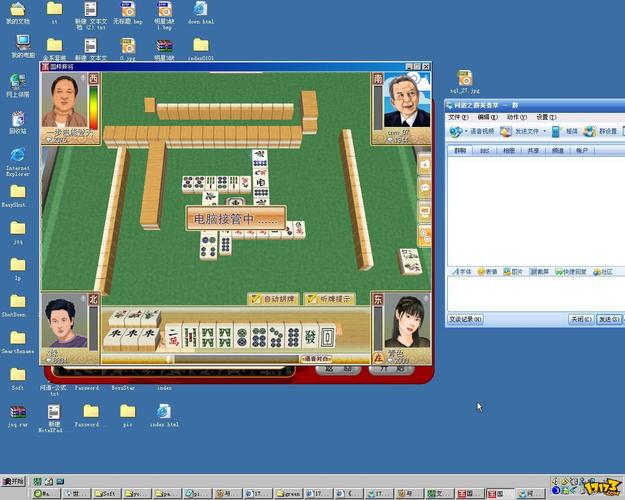The height and width of the screenshot is (500, 625).
Task: Select the 發 tile in the hand
Action: [311, 337]
